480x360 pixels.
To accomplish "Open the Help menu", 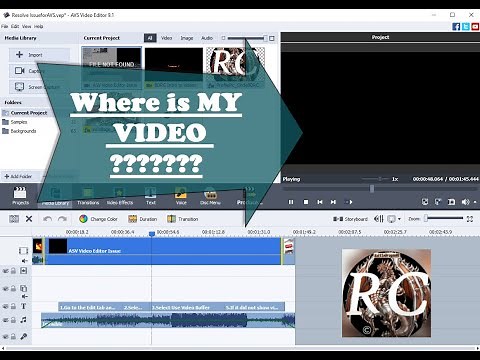I will (x=39, y=26).
